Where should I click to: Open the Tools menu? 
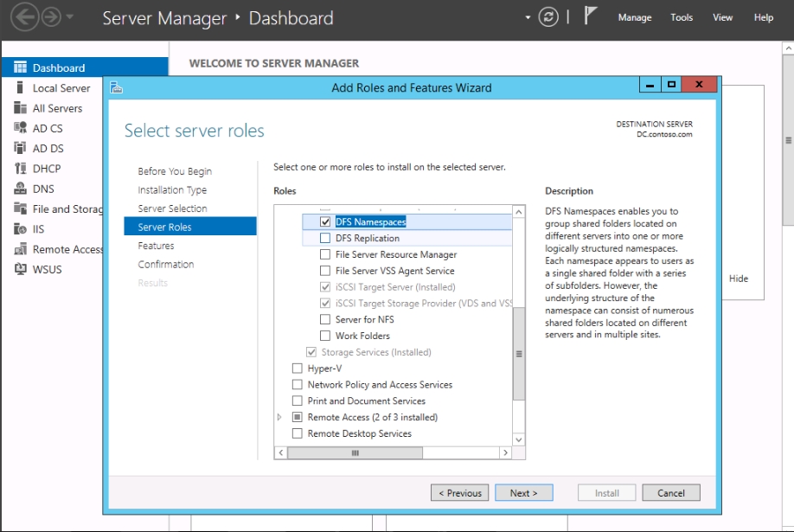pyautogui.click(x=682, y=17)
